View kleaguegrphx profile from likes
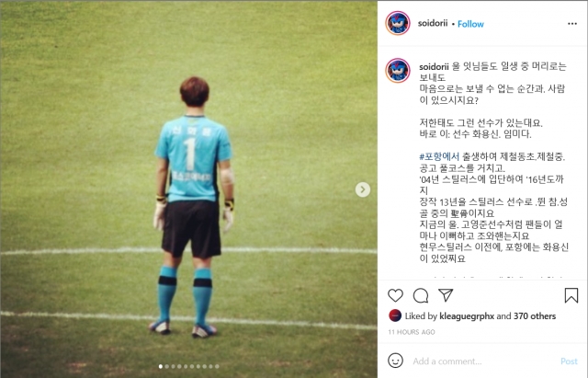588x378 pixels. click(x=467, y=316)
